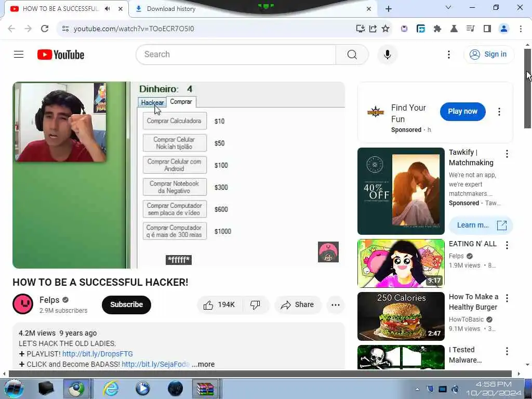This screenshot has height=399, width=532.
Task: Open Chrome three-dot menu
Action: [x=521, y=29]
